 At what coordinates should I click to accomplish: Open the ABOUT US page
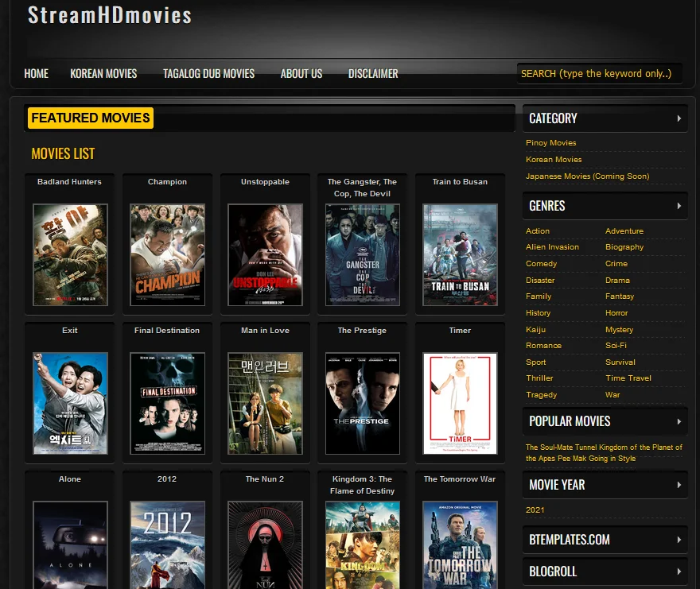click(301, 74)
